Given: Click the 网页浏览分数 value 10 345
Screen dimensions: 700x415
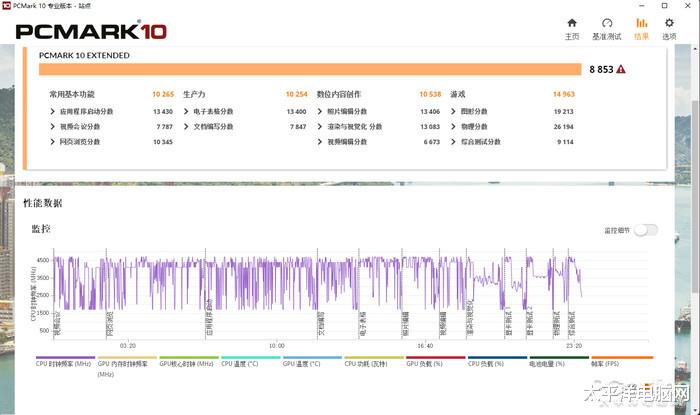Looking at the screenshot, I should [163, 142].
